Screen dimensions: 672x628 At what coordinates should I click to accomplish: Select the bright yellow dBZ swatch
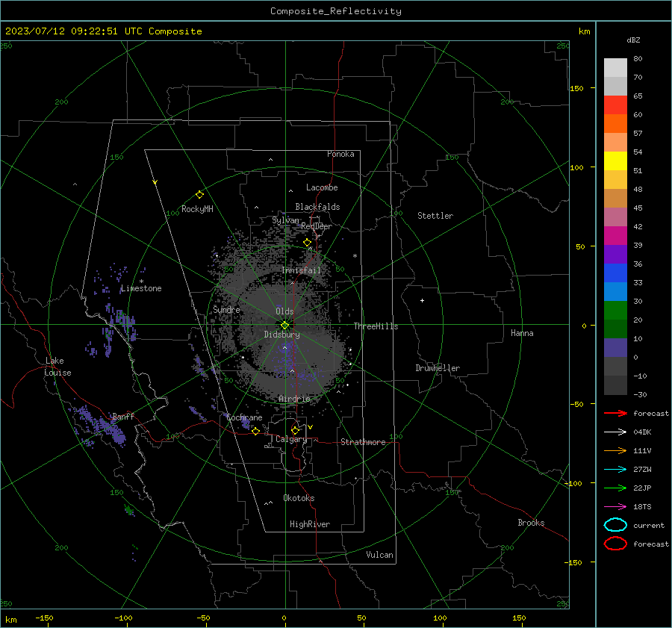coord(615,161)
